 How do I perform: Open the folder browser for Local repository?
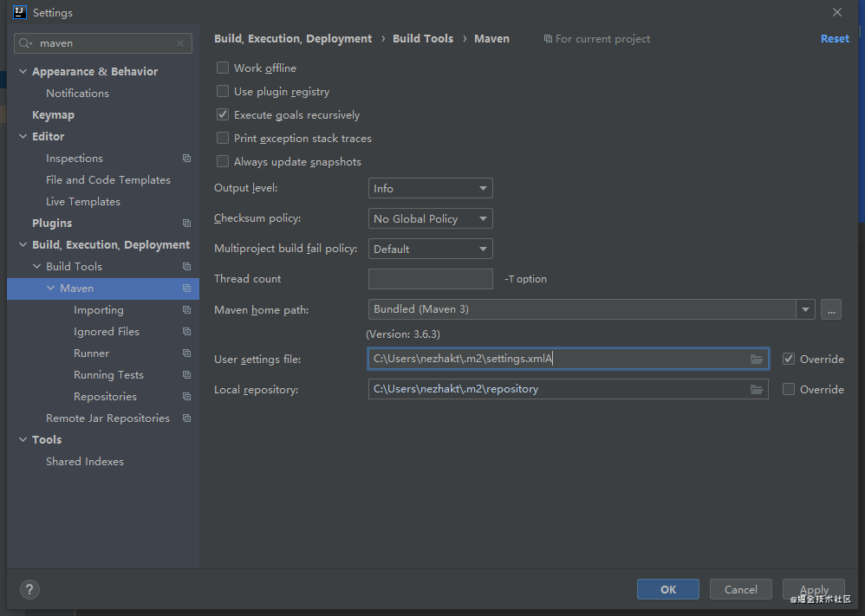point(756,389)
